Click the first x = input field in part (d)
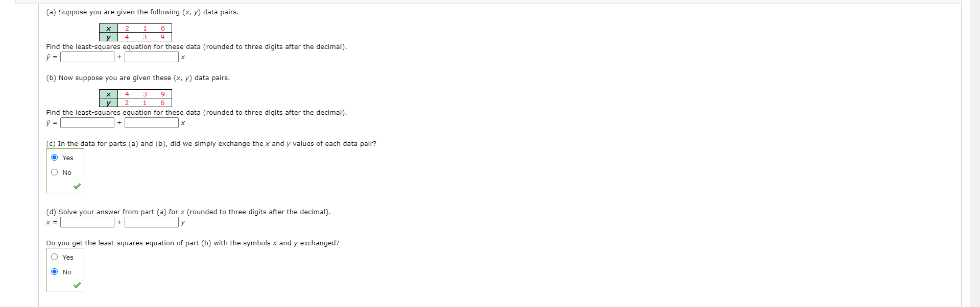Viewport: 980px width, 307px height. click(87, 222)
